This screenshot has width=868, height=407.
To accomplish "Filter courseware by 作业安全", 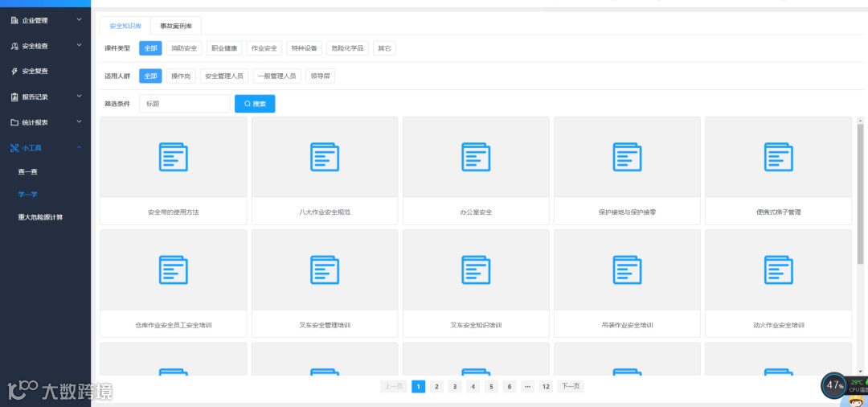I will pos(264,48).
